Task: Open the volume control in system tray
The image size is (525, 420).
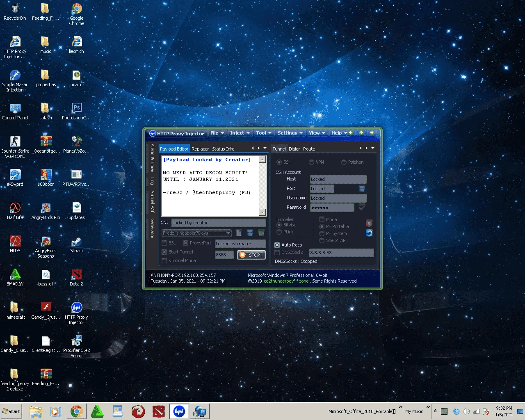Action: point(466,411)
